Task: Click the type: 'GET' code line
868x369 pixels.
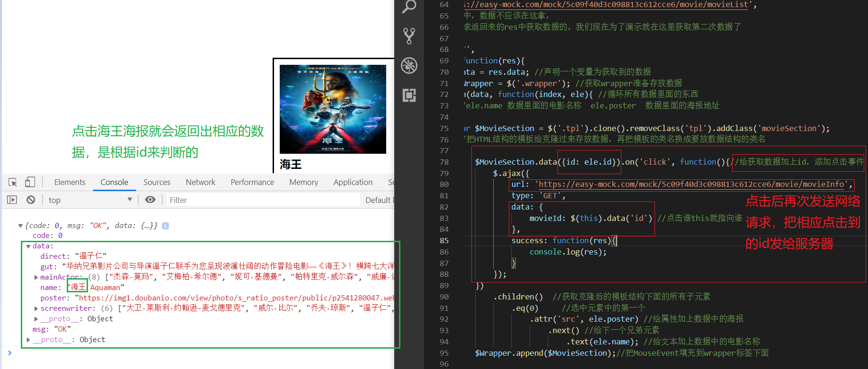Action: [x=538, y=195]
